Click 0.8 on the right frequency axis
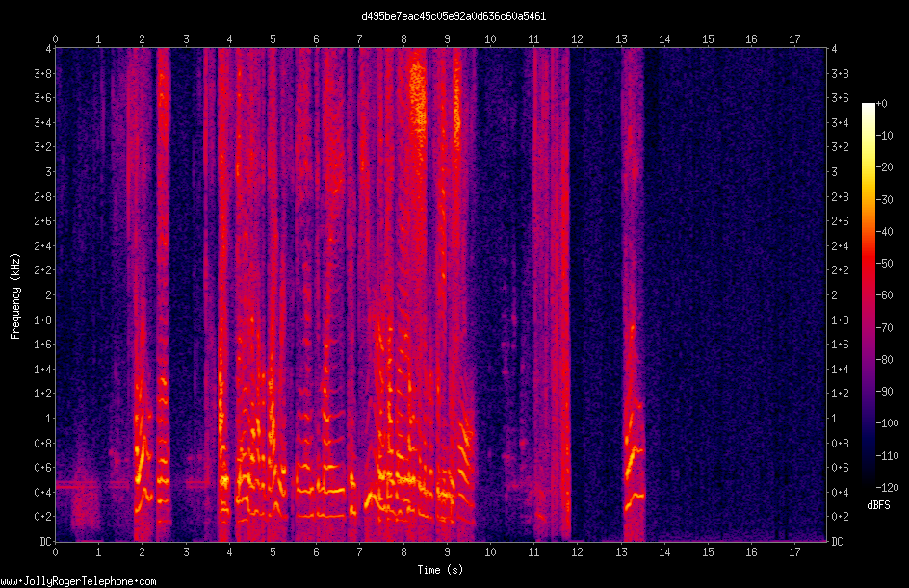 (x=840, y=444)
